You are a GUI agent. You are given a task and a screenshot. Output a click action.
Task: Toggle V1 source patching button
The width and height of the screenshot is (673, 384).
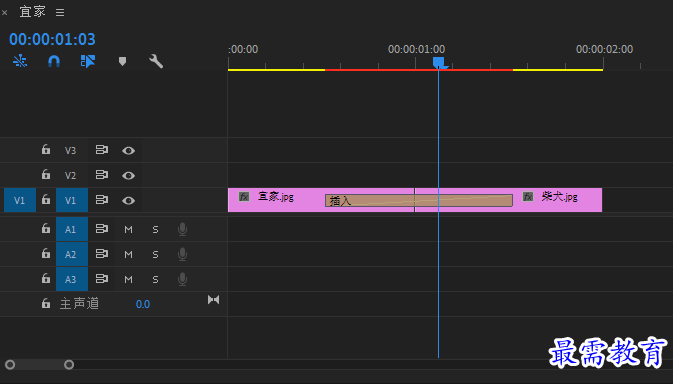coord(20,200)
